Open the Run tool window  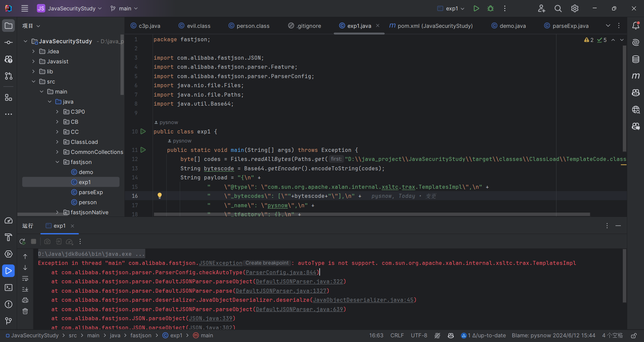(x=8, y=271)
